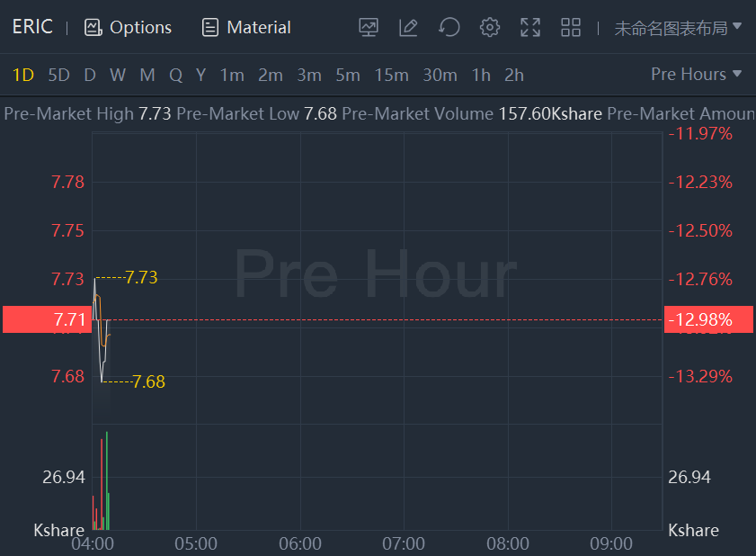756x556 pixels.
Task: Choose the 1h interval
Action: click(481, 75)
